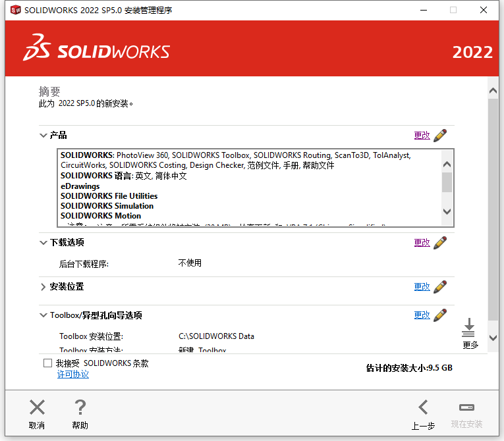Click the SOLIDWORKS 语言: 英文, 简体中文 line
504x441 pixels.
point(124,176)
